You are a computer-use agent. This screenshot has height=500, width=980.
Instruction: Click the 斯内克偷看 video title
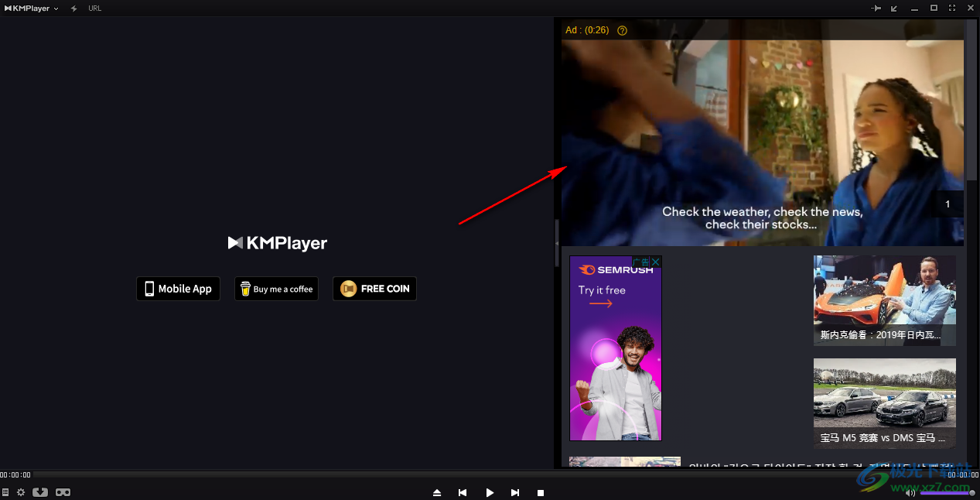(881, 336)
